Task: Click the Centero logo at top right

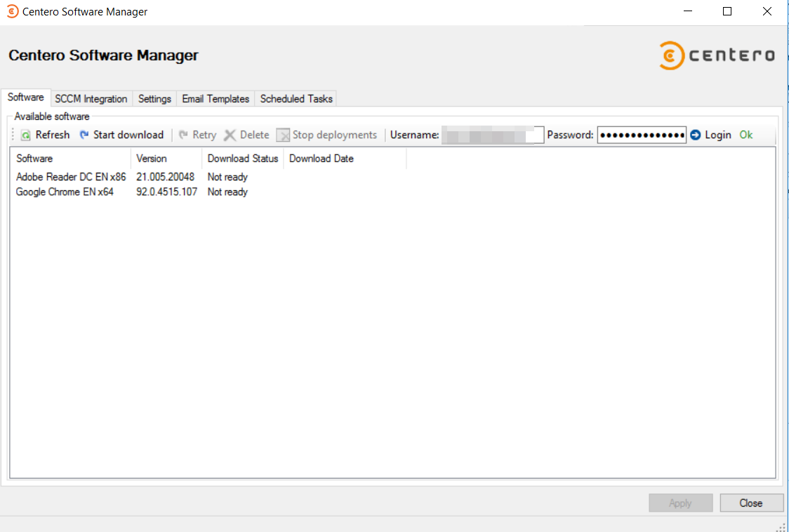Action: point(717,55)
